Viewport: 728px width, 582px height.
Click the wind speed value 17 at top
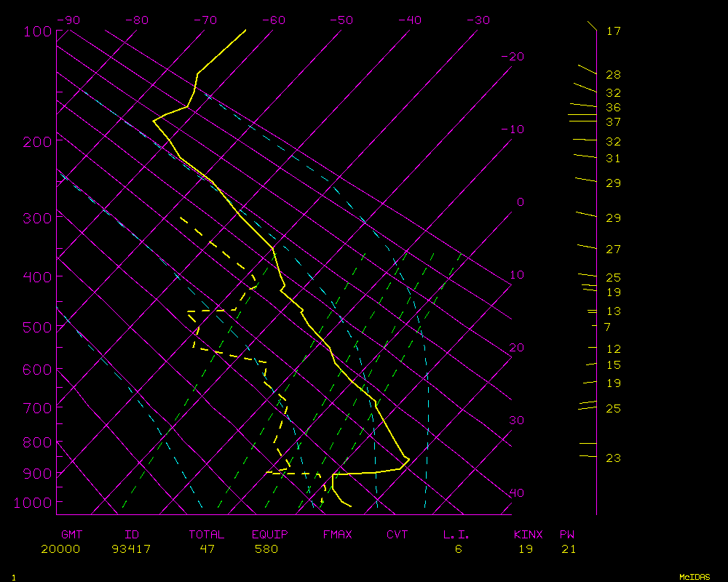coord(613,31)
